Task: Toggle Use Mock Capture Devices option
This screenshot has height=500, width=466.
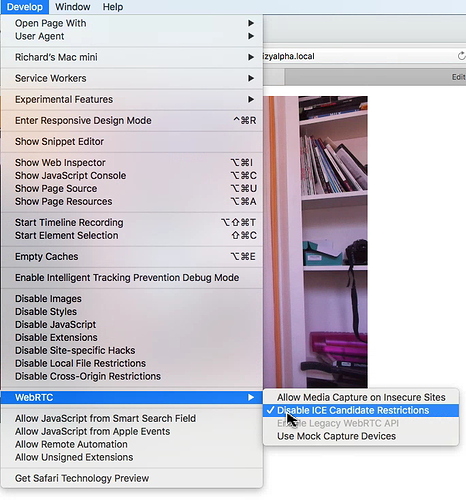Action: (x=361, y=436)
